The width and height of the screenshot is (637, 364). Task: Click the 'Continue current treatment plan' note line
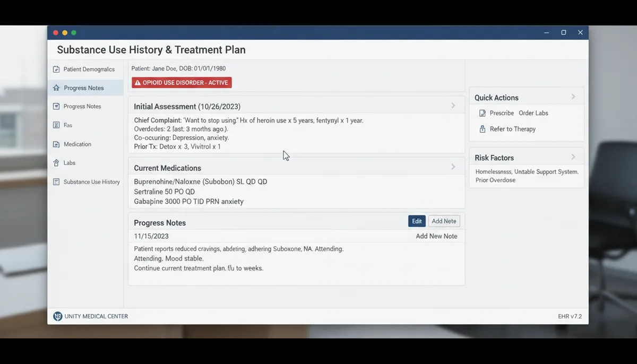(199, 268)
